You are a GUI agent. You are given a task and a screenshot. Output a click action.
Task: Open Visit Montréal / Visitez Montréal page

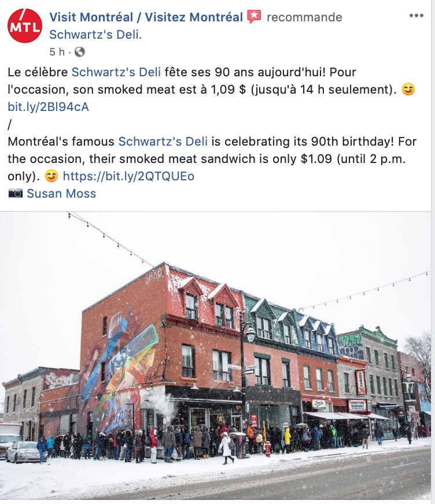pos(146,17)
